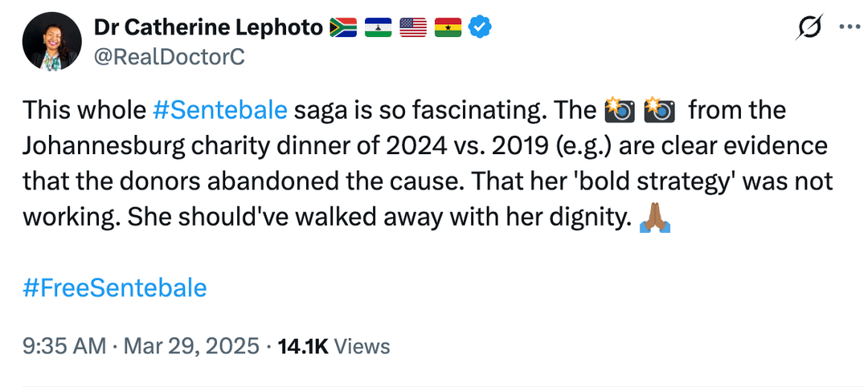Viewport: 868px width, 387px height.
Task: Click the South Africa flag emoji
Action: tap(343, 28)
